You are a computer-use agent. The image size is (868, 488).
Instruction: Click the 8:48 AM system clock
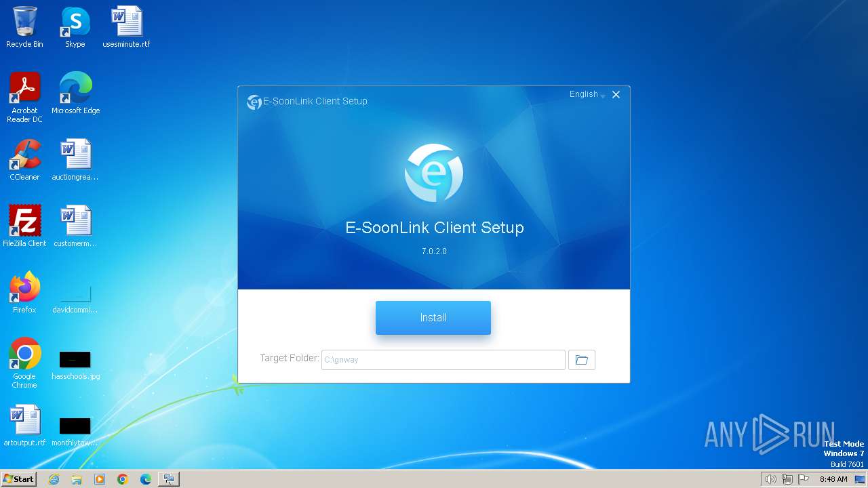click(833, 479)
